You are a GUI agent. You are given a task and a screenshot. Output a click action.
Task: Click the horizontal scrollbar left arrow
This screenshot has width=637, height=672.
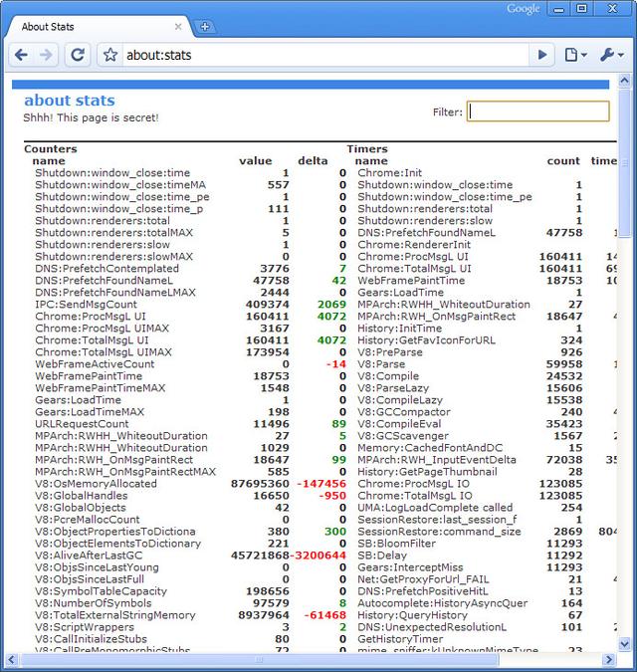[x=13, y=659]
